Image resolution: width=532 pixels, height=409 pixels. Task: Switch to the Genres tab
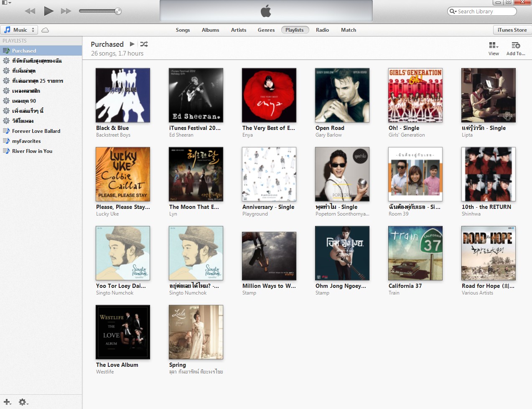(x=266, y=30)
